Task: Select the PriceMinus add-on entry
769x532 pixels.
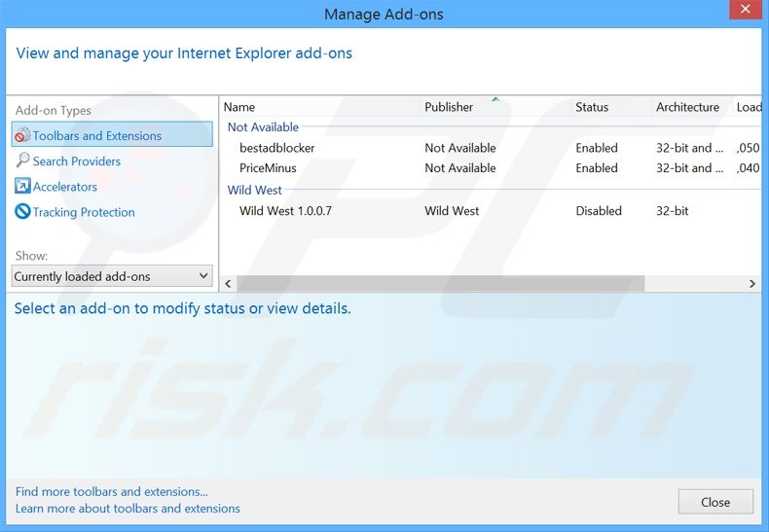Action: 268,168
